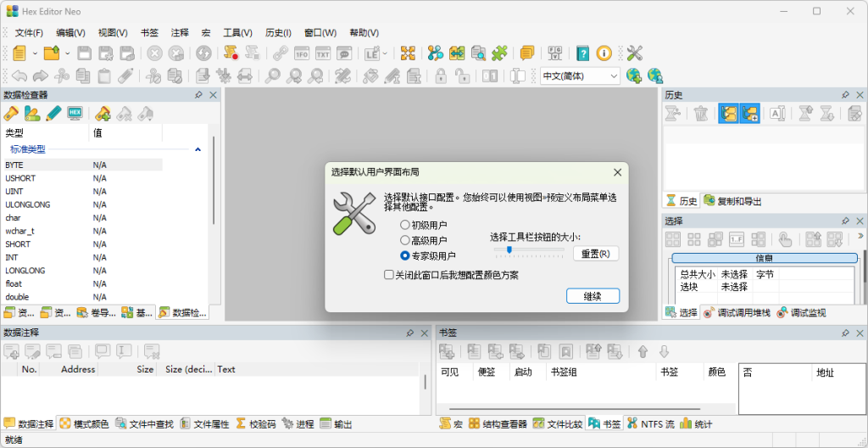Switch to the 结构查看器 tab
The height and width of the screenshot is (448, 868).
click(x=498, y=424)
